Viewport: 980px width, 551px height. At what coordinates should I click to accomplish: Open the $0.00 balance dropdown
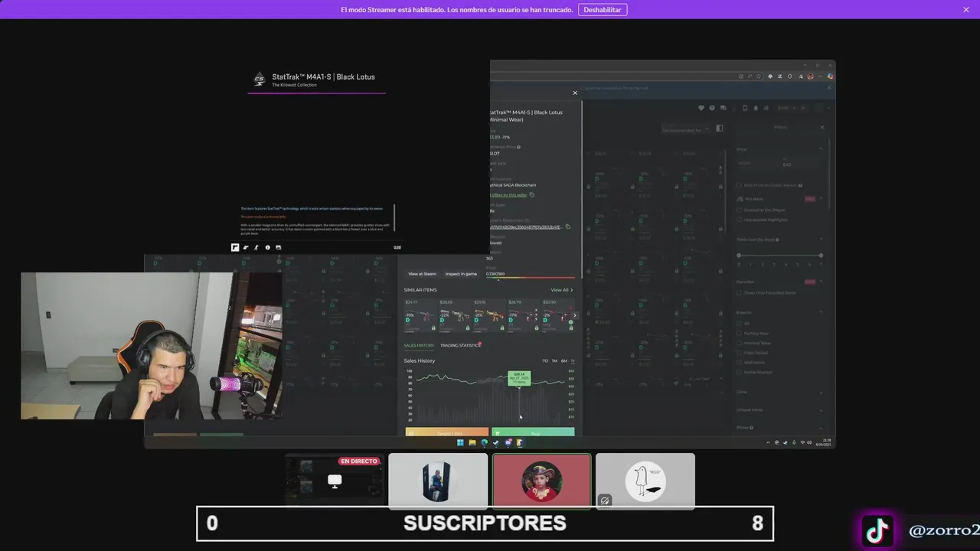tap(785, 108)
